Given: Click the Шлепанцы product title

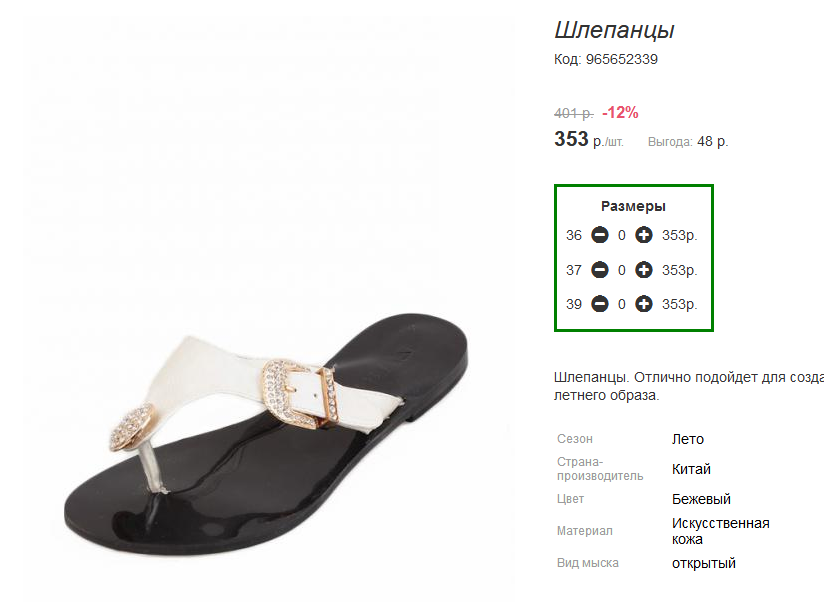Looking at the screenshot, I should click(x=614, y=30).
